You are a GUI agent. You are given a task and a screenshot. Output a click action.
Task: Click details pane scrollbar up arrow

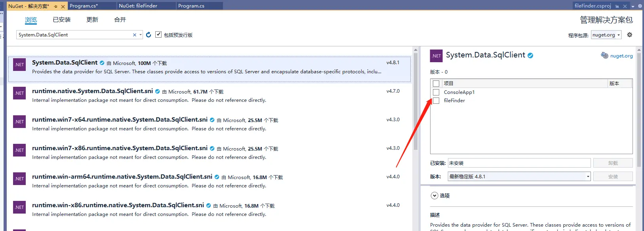(x=639, y=50)
